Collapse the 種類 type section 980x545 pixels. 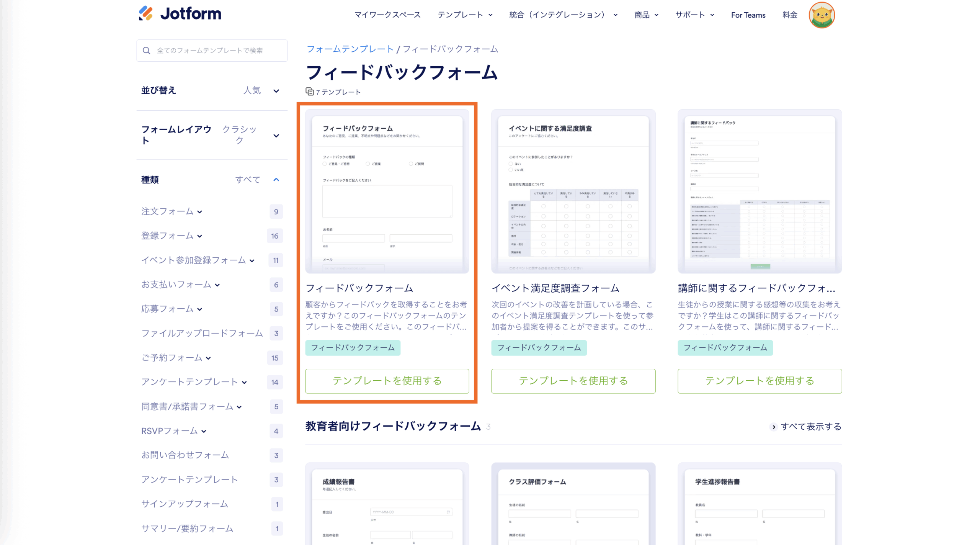[x=276, y=180]
